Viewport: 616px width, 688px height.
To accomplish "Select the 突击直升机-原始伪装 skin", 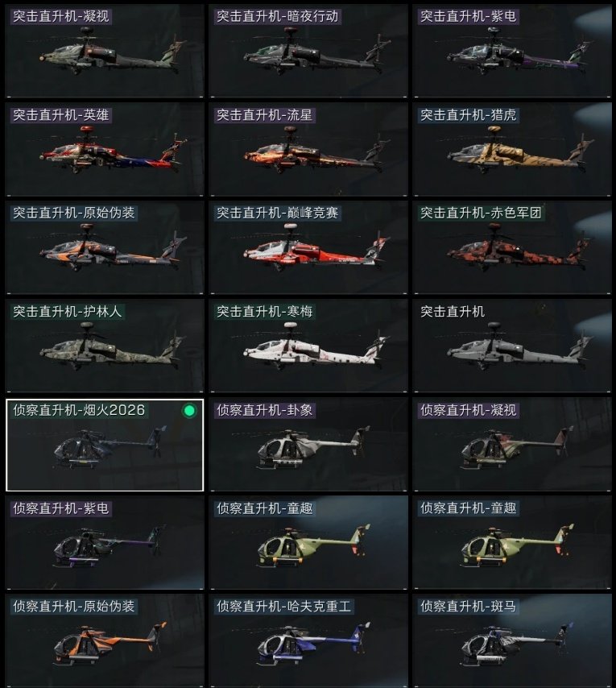I will click(105, 247).
